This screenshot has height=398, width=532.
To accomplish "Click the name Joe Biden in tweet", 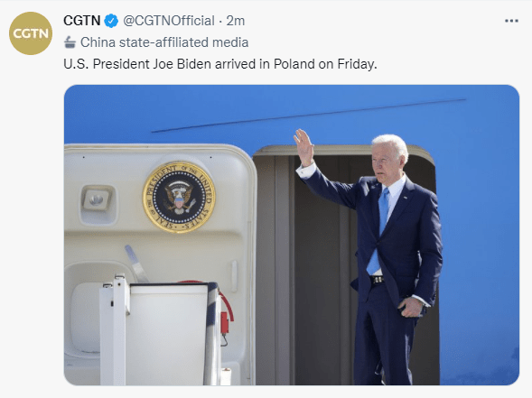I will coord(182,64).
